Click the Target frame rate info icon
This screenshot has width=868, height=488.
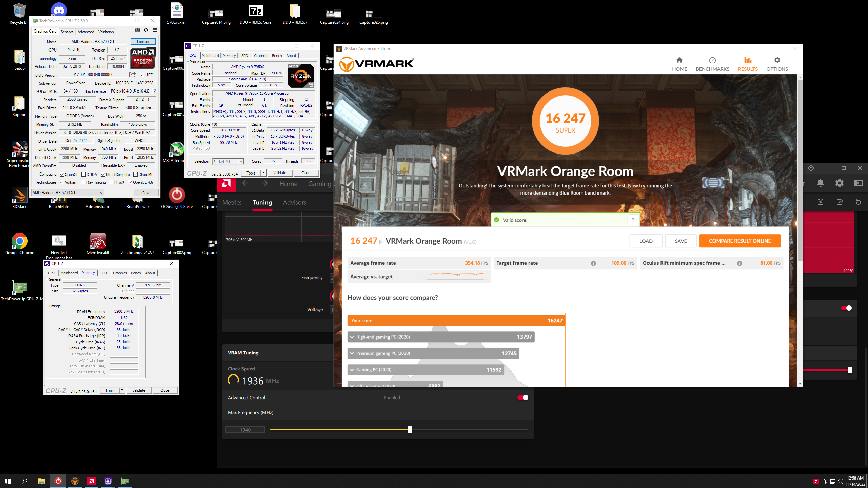[x=593, y=263]
